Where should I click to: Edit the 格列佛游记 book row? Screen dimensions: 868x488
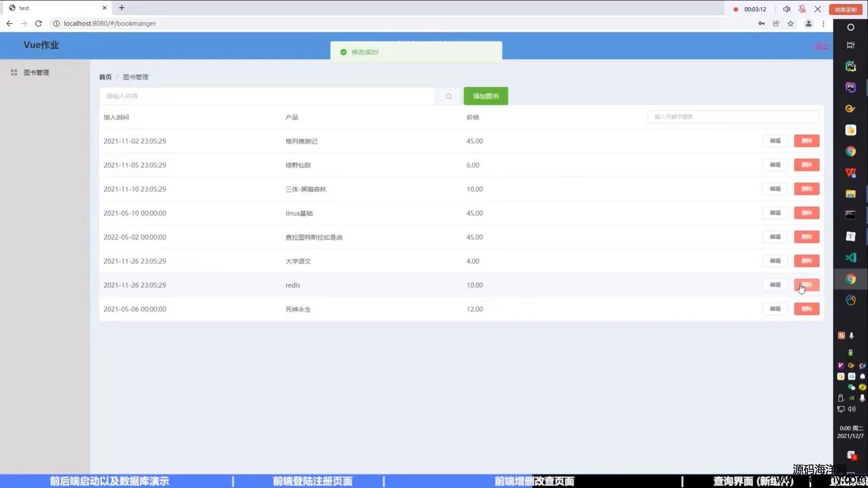click(x=775, y=141)
